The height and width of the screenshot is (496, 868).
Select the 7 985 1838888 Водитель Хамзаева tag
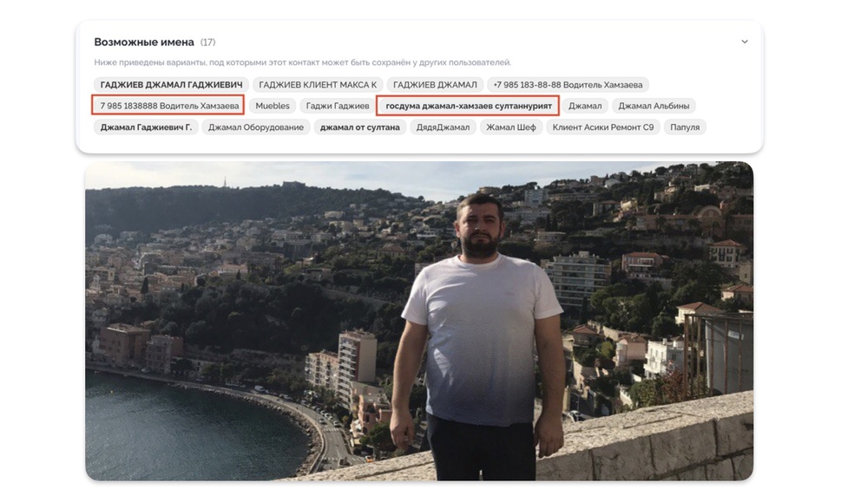coord(168,106)
